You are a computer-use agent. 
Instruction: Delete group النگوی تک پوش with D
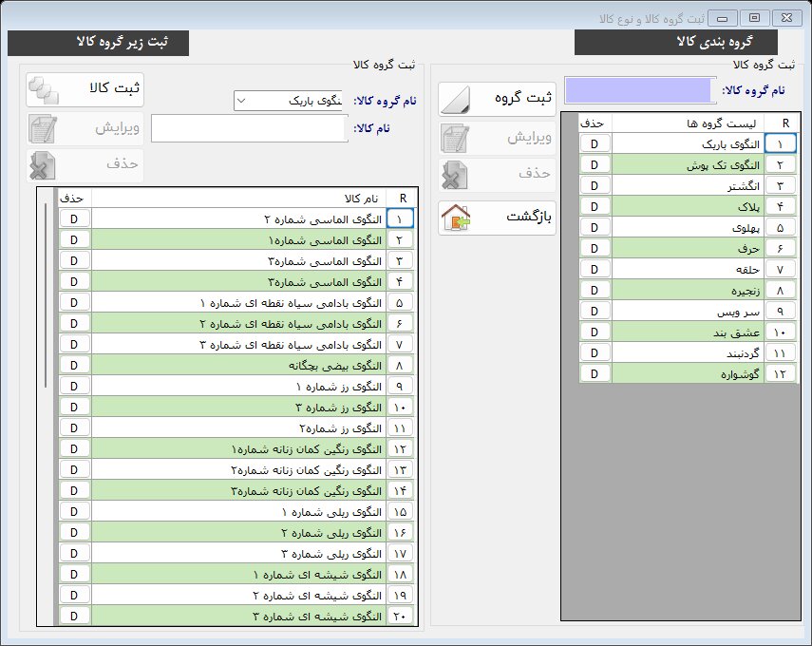(595, 164)
